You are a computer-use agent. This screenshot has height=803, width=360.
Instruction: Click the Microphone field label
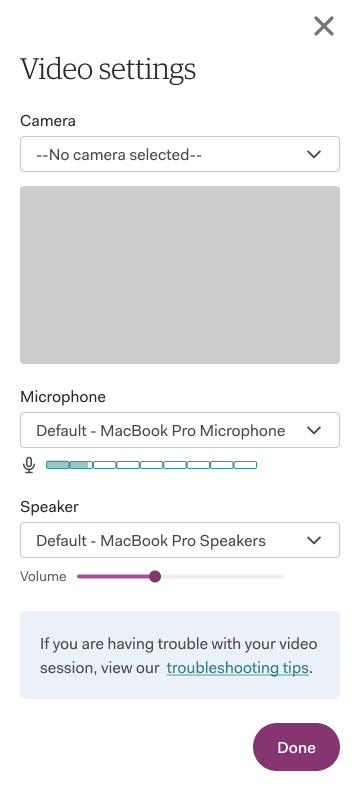pos(63,397)
